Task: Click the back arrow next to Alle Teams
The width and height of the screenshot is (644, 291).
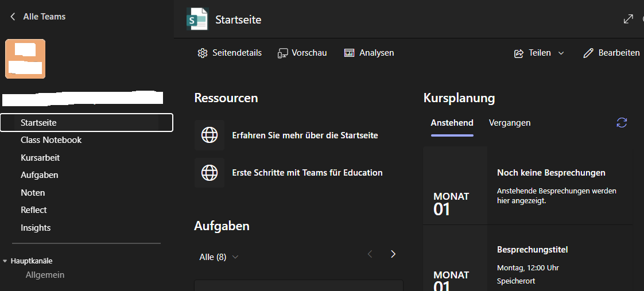Action: click(13, 17)
